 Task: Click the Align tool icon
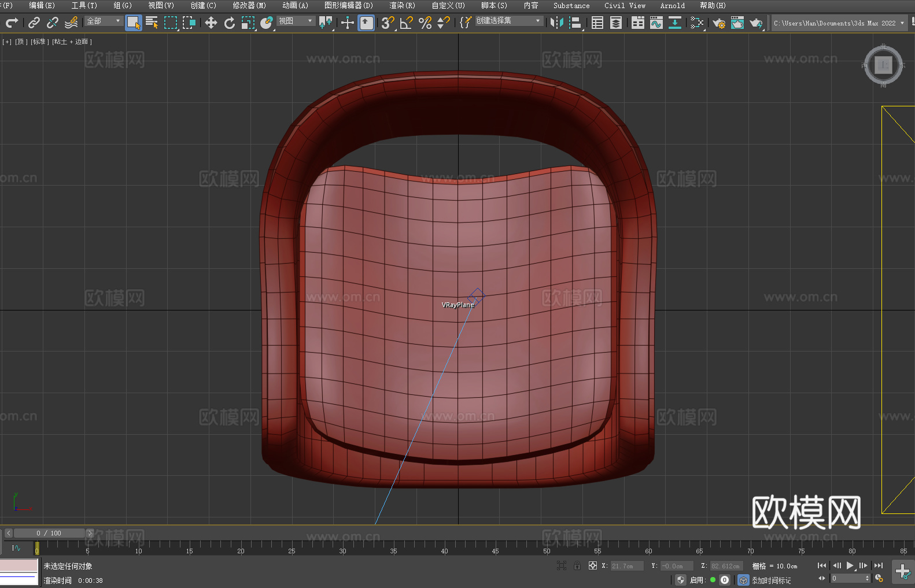click(x=575, y=23)
